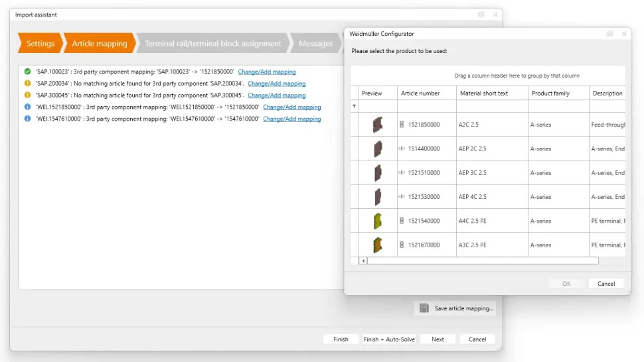
Task: Switch to Terminal rail/terminal block assignment step
Action: [x=212, y=44]
